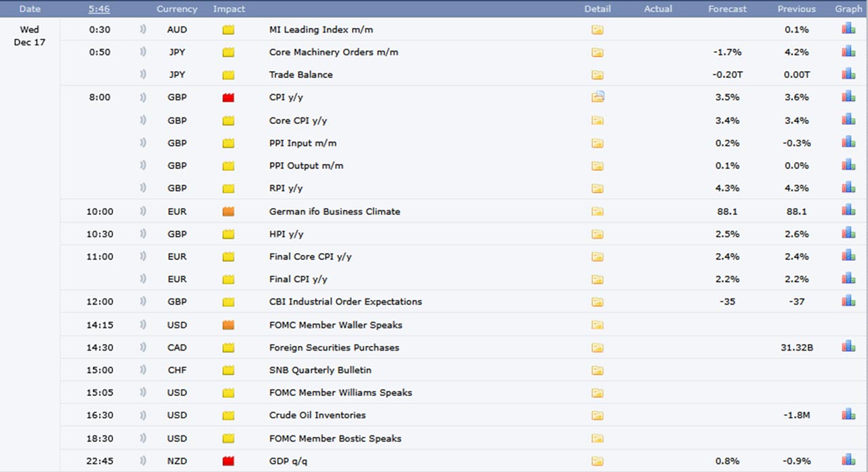This screenshot has width=868, height=472.
Task: Expand the CBI Industrial Order Expectations row
Action: pos(345,302)
